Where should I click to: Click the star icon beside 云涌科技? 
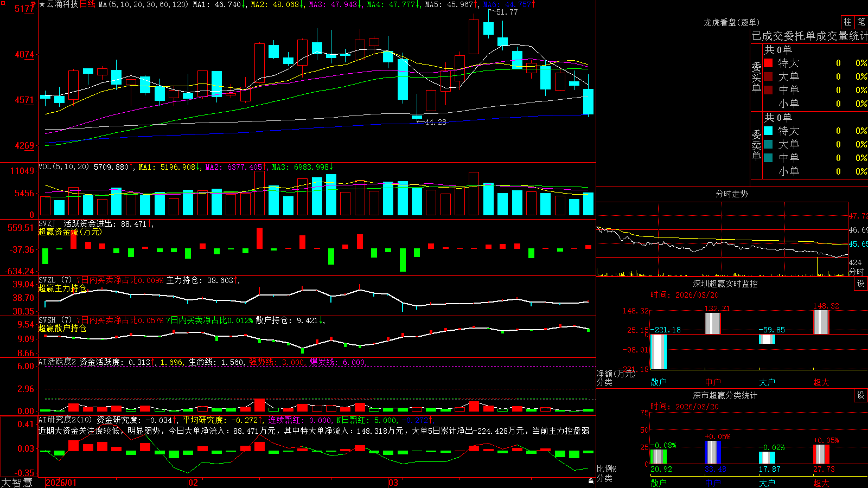(x=42, y=4)
